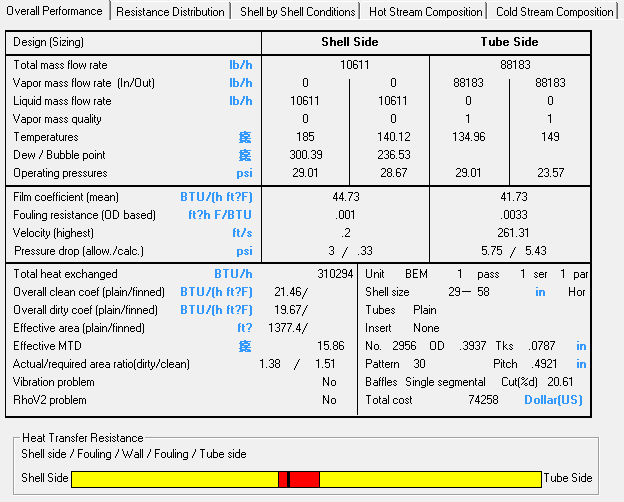Select the Tube Side column header
624x502 pixels.
(509, 42)
